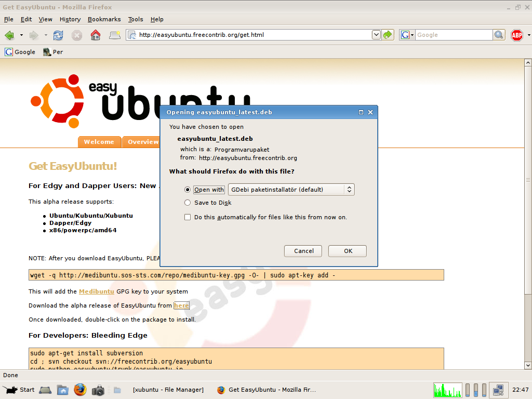Expand the URL history dropdown arrow
Viewport: 532px width, 399px height.
coord(376,35)
